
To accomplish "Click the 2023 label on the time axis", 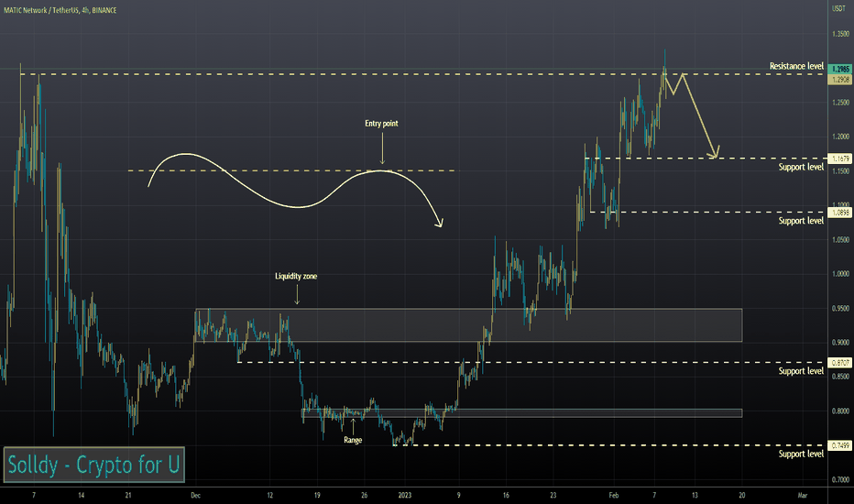I will tap(405, 495).
